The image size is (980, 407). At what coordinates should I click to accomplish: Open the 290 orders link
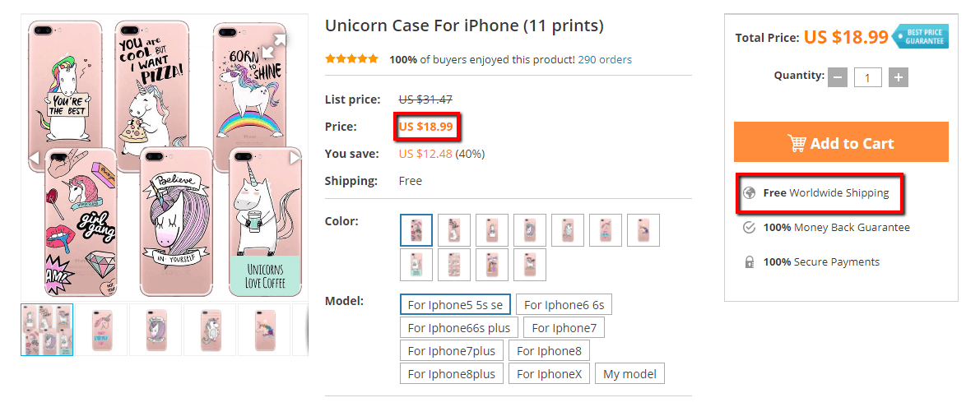(605, 59)
